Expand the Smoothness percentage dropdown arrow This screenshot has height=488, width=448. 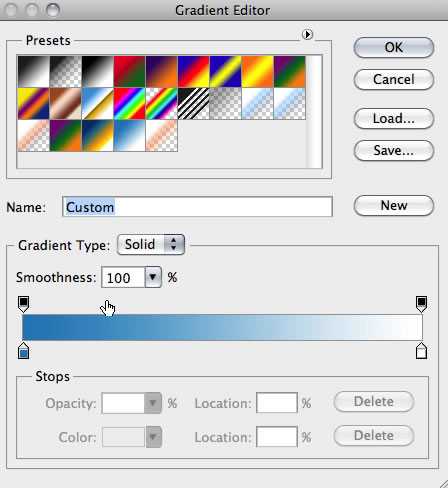tap(153, 277)
